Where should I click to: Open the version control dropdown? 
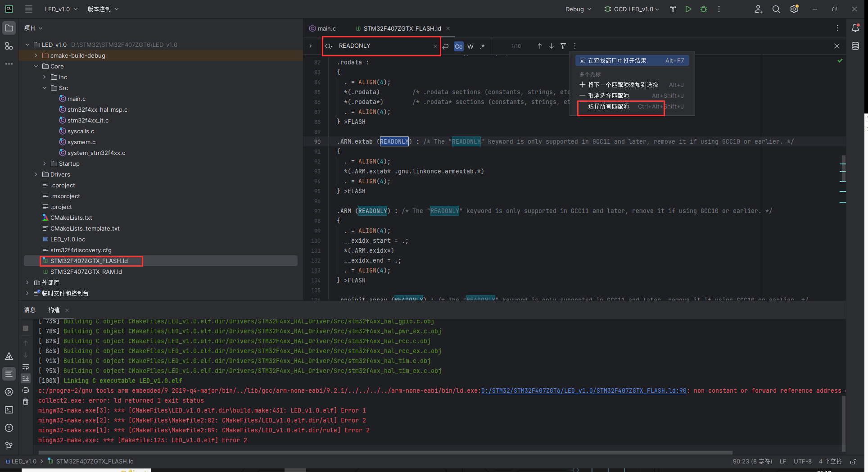click(x=103, y=9)
